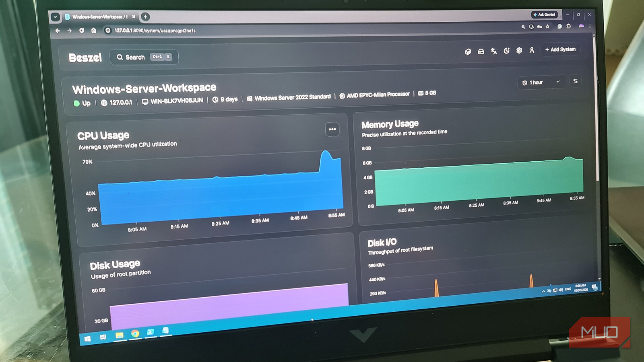Expand the 1 hour time range dropdown

541,82
